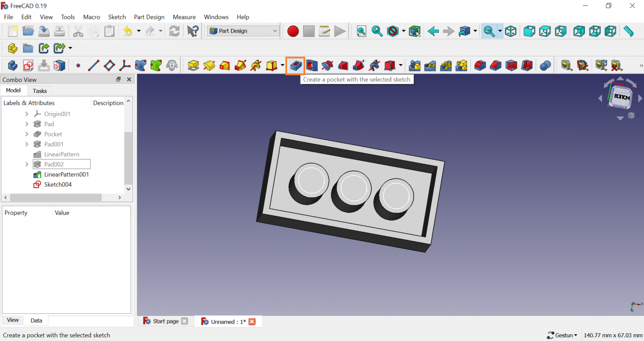
Task: Click the Hole tool icon
Action: (x=312, y=66)
